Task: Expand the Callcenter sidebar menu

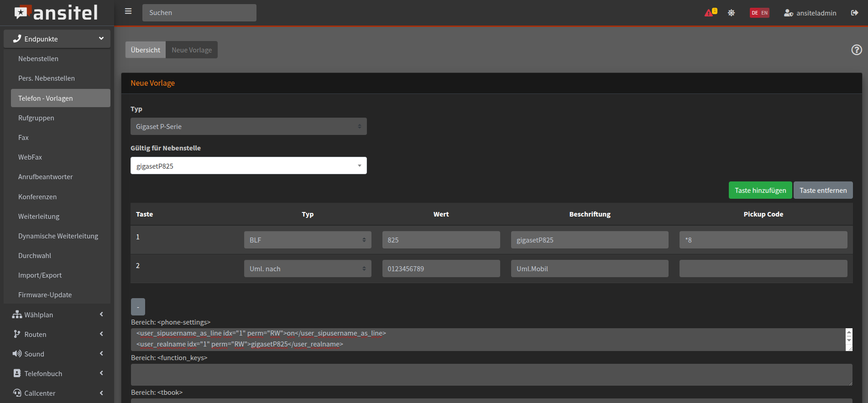Action: [x=57, y=393]
